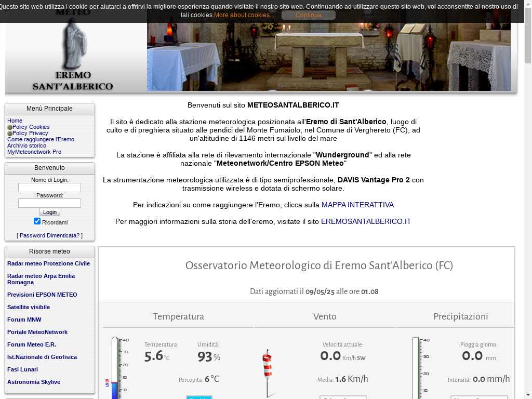
Task: Click the Velocità attuale 0.0 Km/h value
Action: click(343, 356)
